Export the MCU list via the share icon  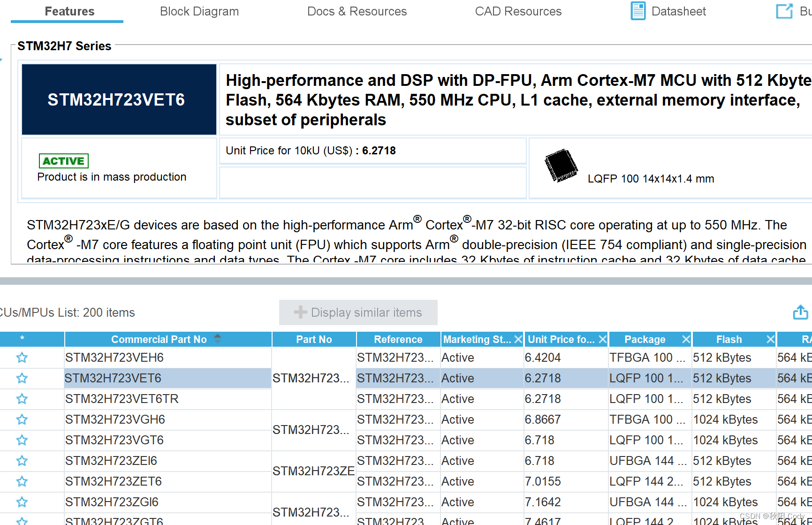800,312
